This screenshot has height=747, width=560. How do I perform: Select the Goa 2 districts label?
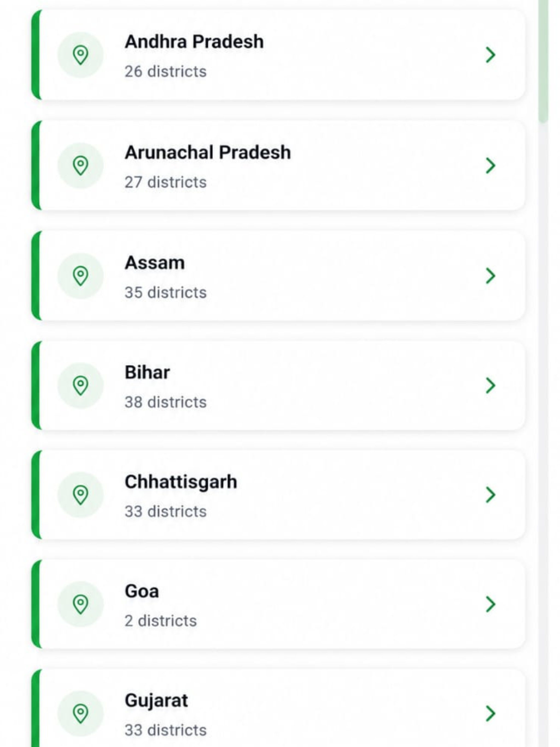click(161, 621)
